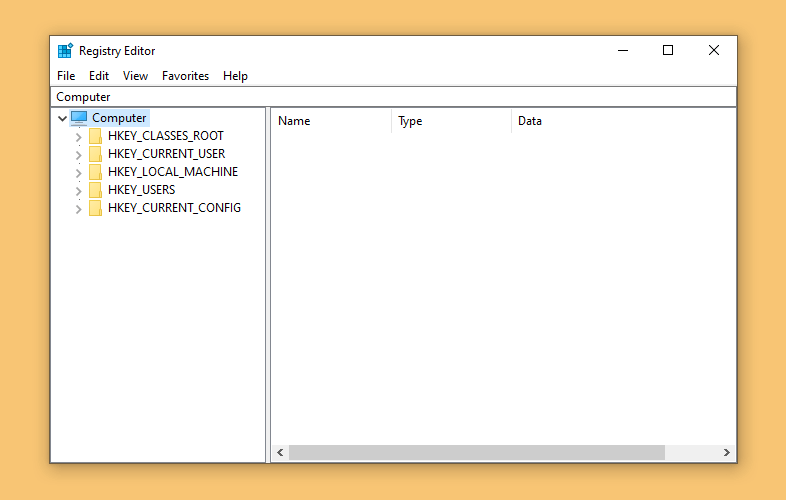
Task: Minimize the Registry Editor window
Action: coord(623,50)
